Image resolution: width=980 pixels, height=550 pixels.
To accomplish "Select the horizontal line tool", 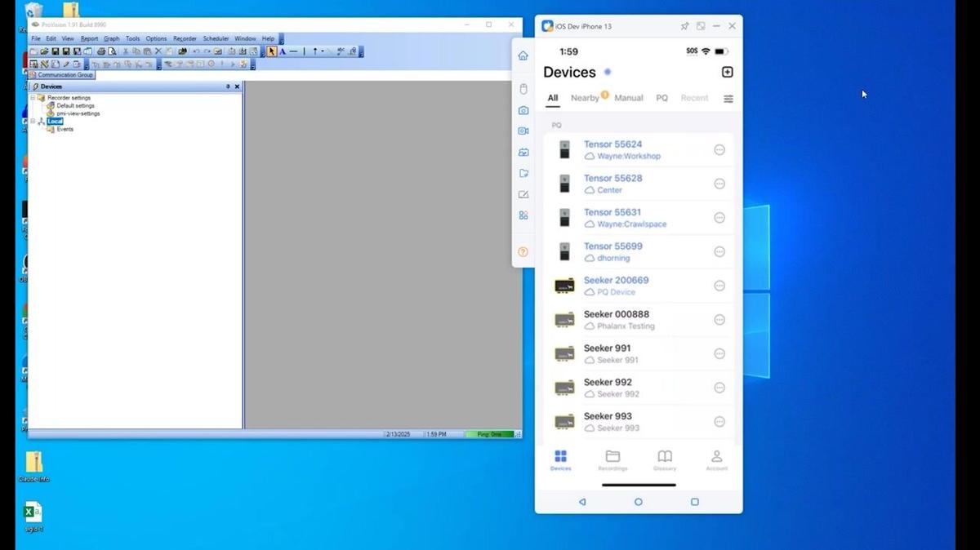I will click(x=294, y=51).
